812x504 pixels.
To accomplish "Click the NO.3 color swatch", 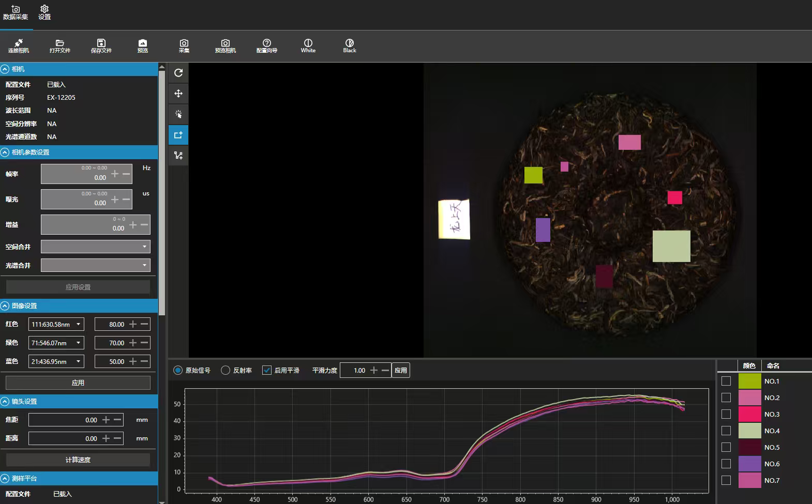I will [x=749, y=414].
